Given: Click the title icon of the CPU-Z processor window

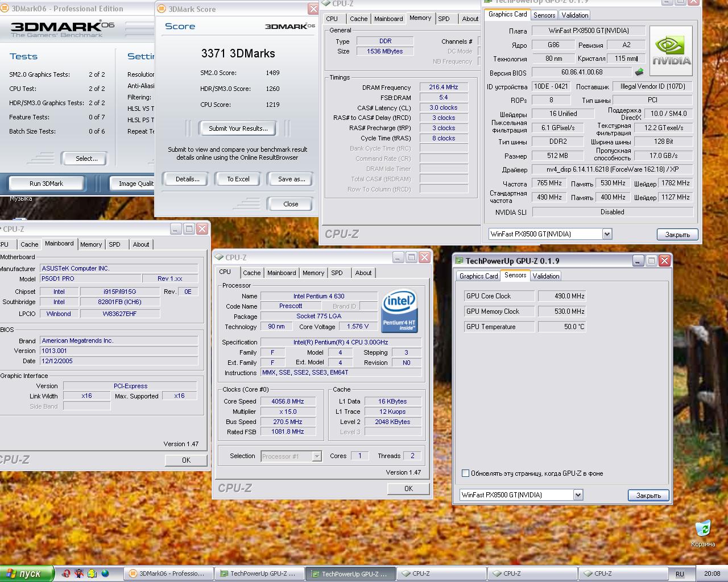Looking at the screenshot, I should click(x=219, y=257).
